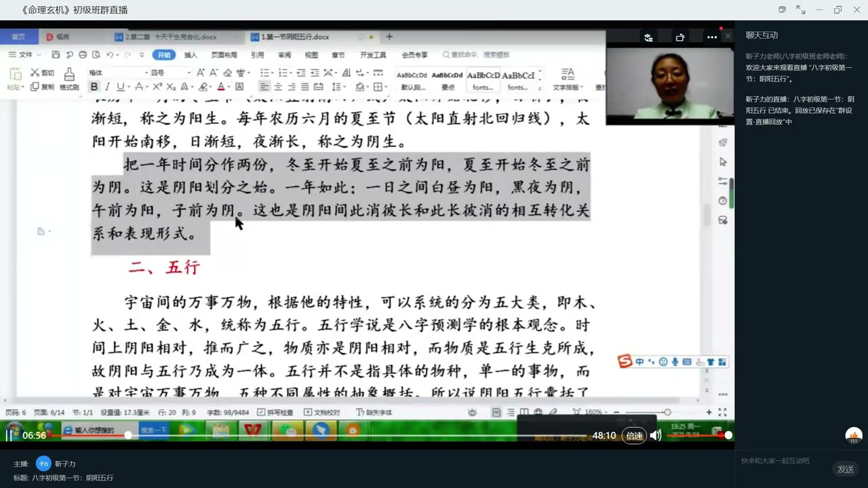
Task: Toggle strikethrough formatting
Action: 138,87
